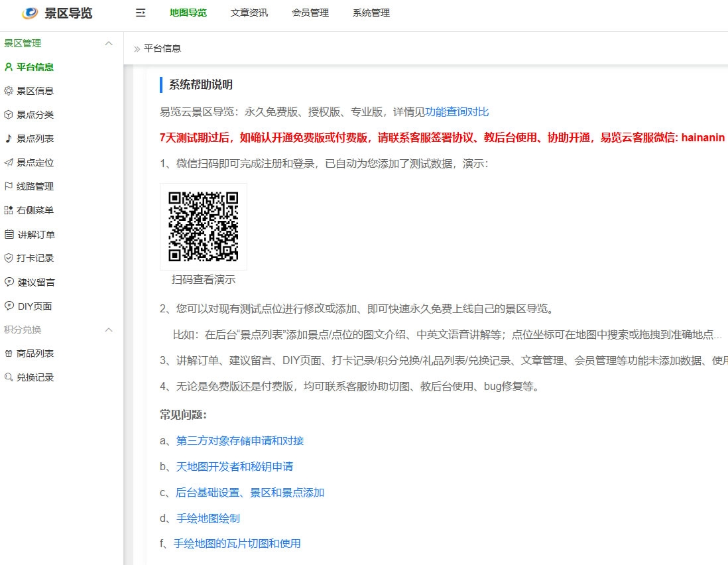Open the 功能查询对比 link
Screen dimensions: 728x565
(x=457, y=112)
